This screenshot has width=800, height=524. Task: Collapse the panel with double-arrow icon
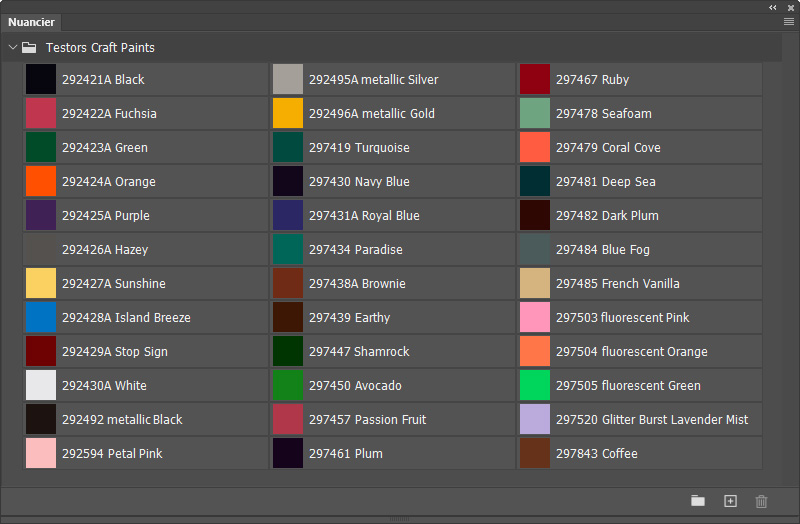[772, 7]
